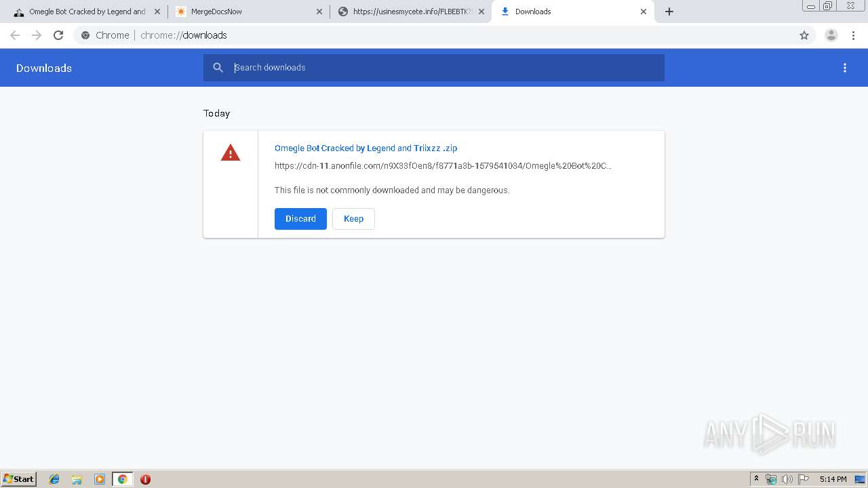Open the volume speaker tray icon

(787, 479)
